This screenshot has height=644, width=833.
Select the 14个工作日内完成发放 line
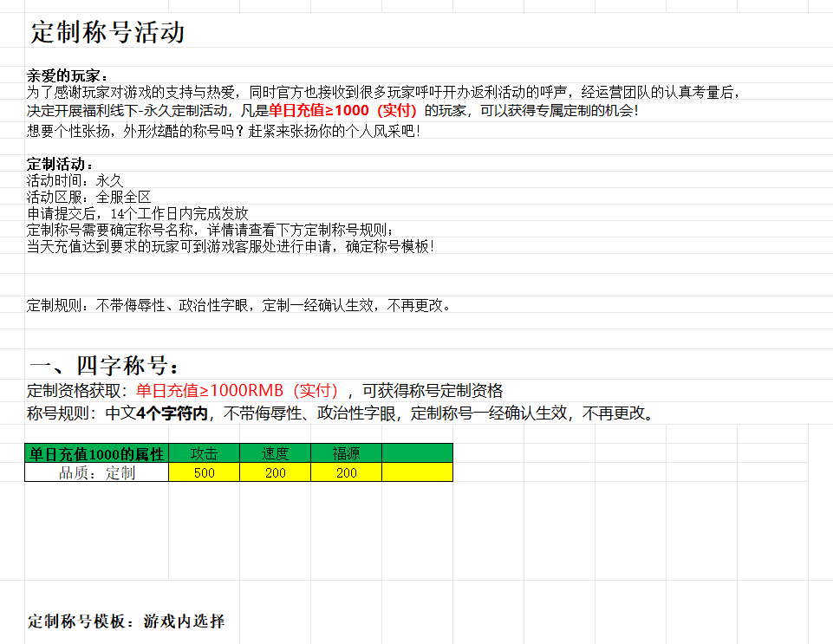(138, 213)
